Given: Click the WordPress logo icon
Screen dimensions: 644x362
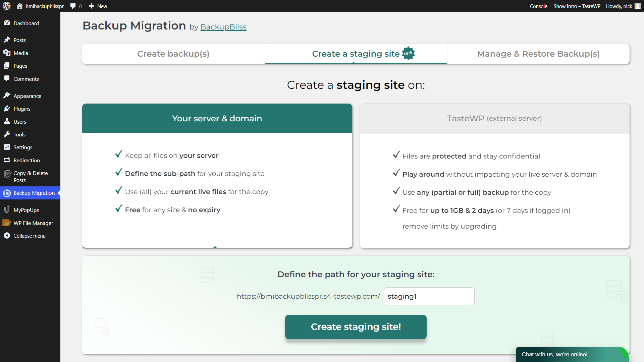Looking at the screenshot, I should click(x=7, y=6).
